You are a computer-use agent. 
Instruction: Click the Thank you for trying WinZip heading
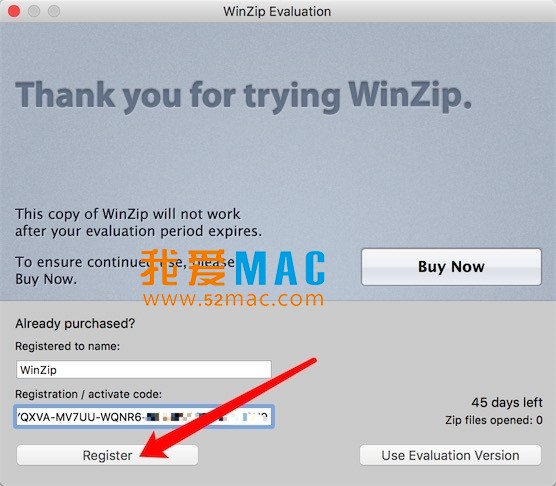click(244, 96)
